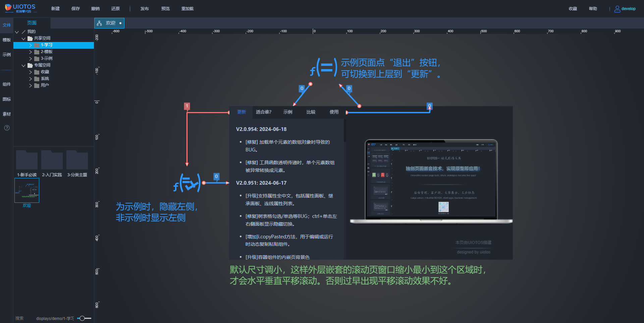The image size is (644, 323).
Task: Click 撤销 to undo
Action: coord(95,9)
